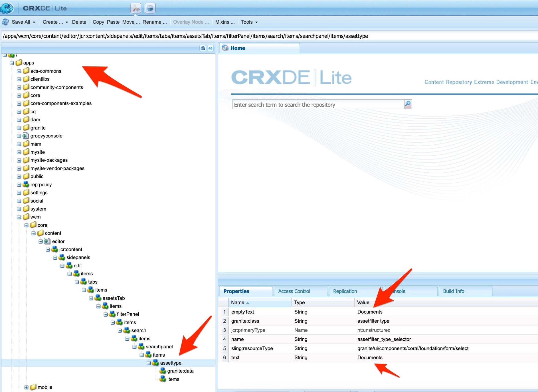Click the node path address field

click(x=270, y=36)
